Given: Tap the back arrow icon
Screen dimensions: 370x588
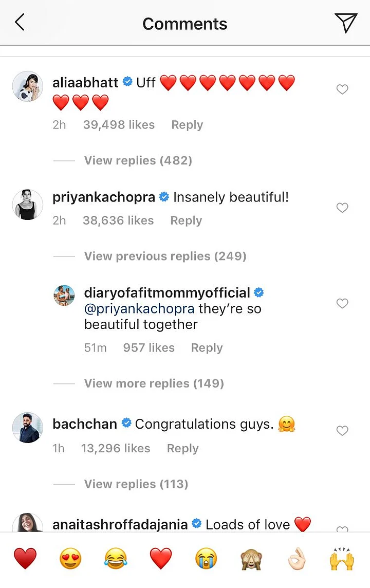Looking at the screenshot, I should pos(20,23).
